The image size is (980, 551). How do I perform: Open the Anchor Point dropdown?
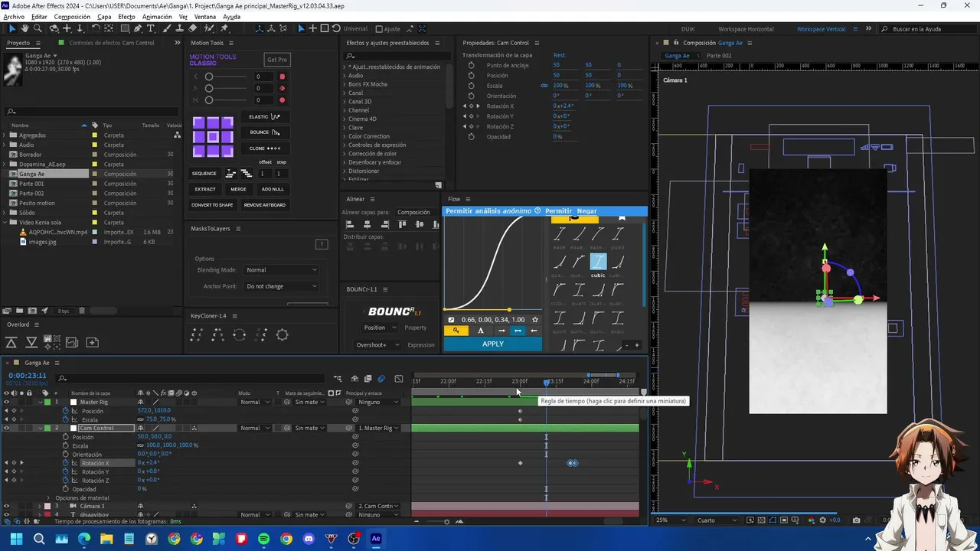(281, 286)
